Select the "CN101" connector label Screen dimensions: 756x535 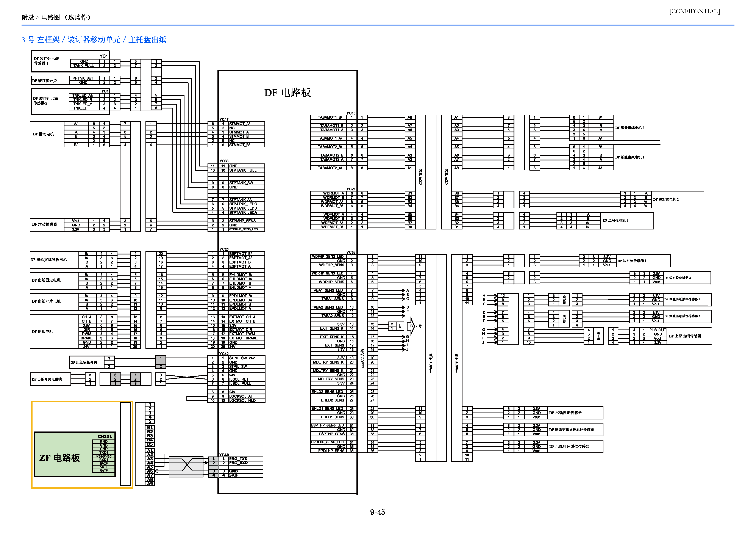(x=105, y=436)
